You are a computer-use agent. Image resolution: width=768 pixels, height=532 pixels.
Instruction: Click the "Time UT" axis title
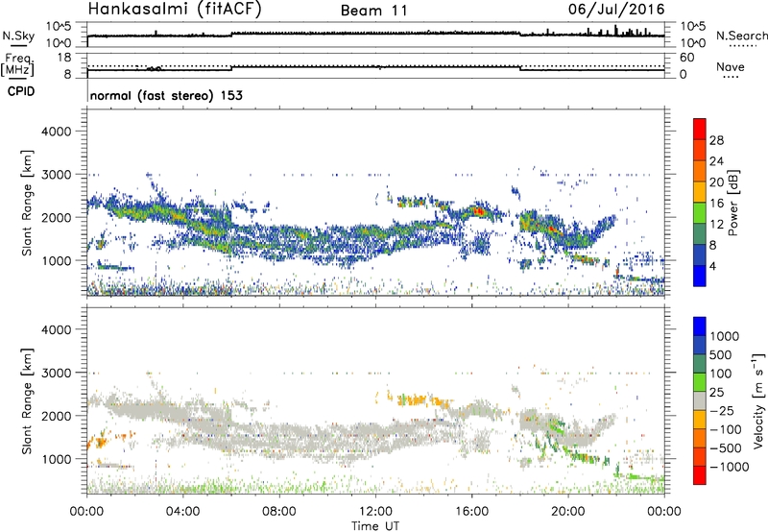[x=375, y=526]
